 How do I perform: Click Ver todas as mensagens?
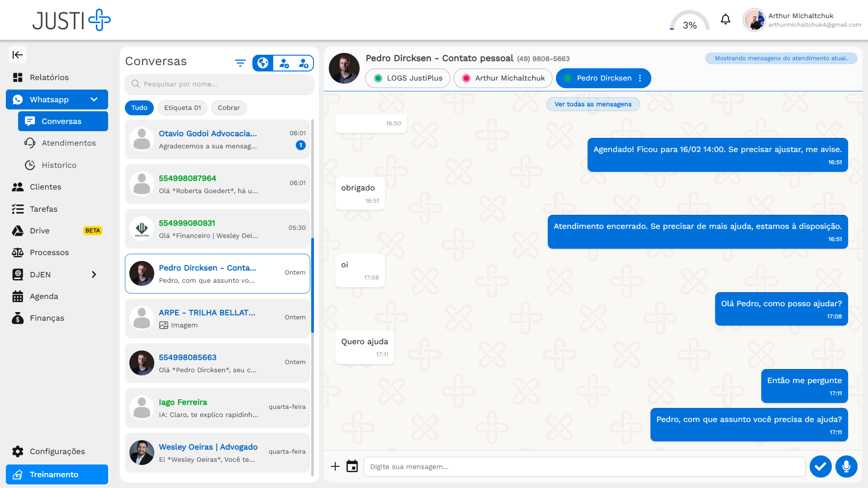[593, 104]
